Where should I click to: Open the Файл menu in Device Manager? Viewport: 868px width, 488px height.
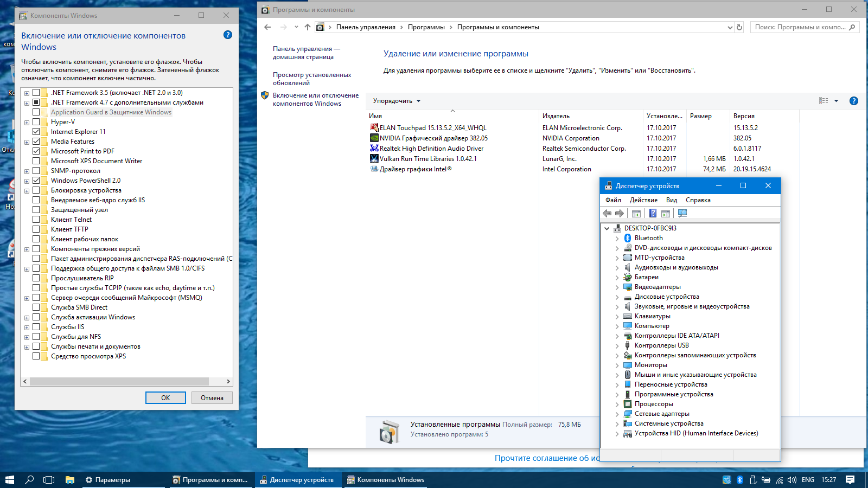[x=613, y=200]
